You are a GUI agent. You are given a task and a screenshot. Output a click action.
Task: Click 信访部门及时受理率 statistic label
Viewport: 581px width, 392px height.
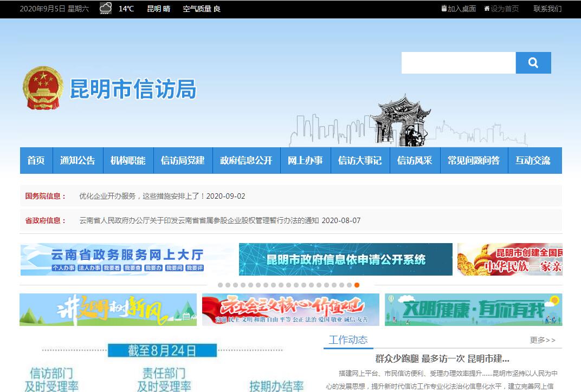coord(51,380)
